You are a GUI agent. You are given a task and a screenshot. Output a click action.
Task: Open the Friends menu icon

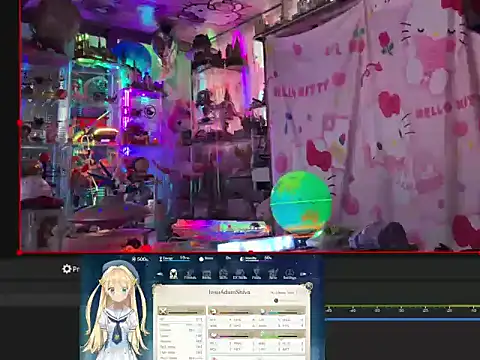[x=190, y=274]
